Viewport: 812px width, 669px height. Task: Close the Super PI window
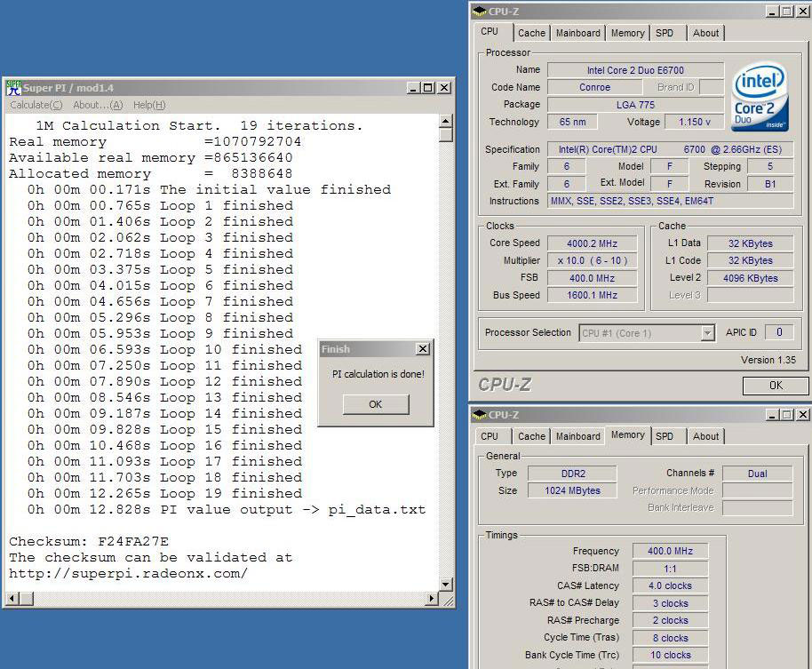[x=444, y=88]
